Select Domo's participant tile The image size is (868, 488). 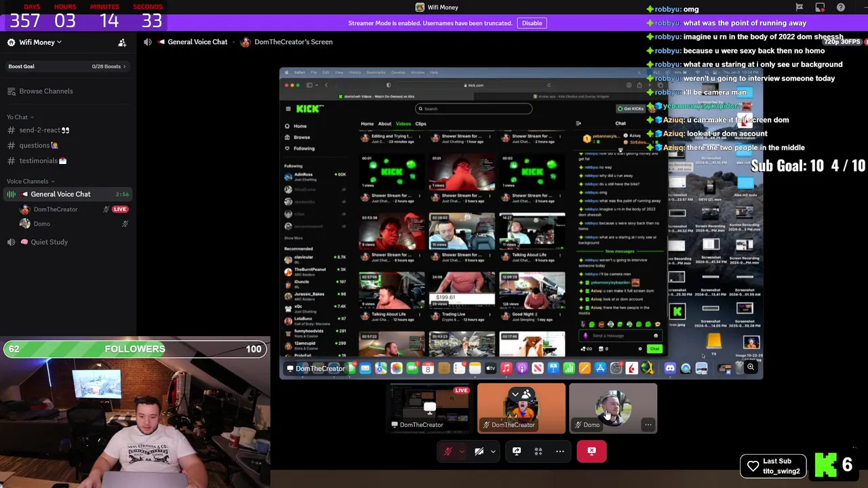(x=613, y=408)
